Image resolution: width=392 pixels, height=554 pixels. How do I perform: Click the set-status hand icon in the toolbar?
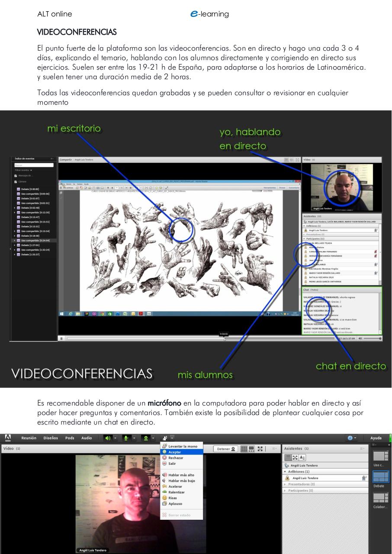tap(164, 438)
